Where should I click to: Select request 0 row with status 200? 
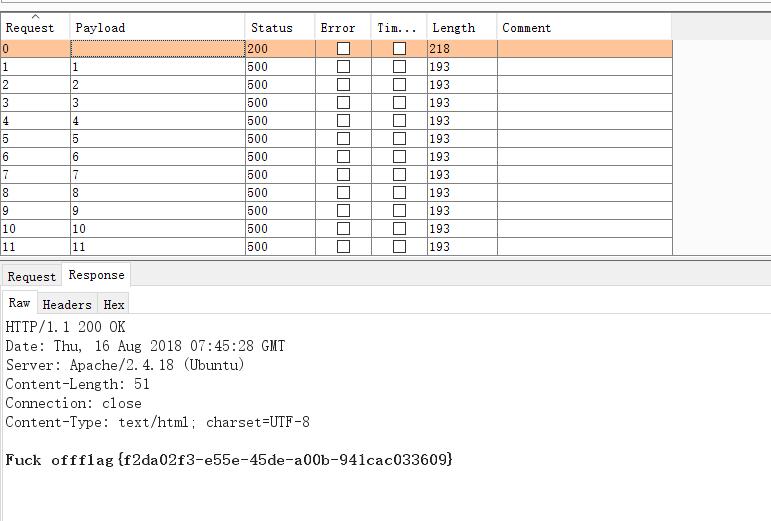pyautogui.click(x=150, y=49)
